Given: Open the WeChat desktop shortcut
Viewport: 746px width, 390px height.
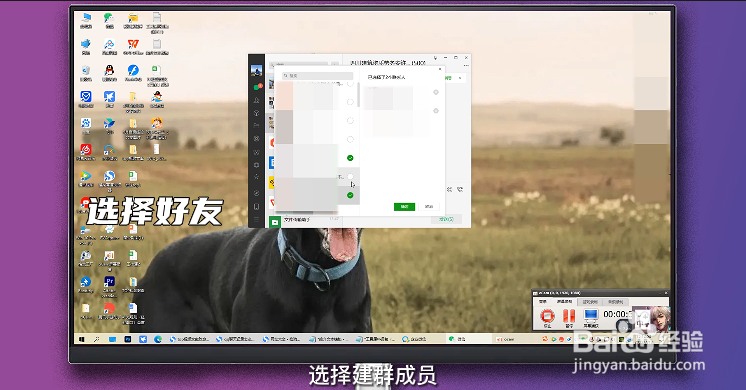Looking at the screenshot, I should pos(109,20).
